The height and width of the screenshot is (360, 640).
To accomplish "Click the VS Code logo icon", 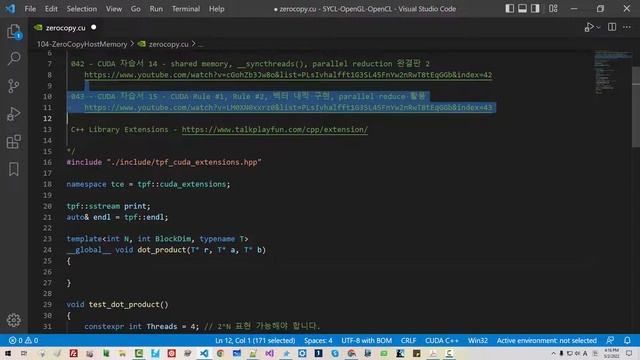I will coord(10,9).
